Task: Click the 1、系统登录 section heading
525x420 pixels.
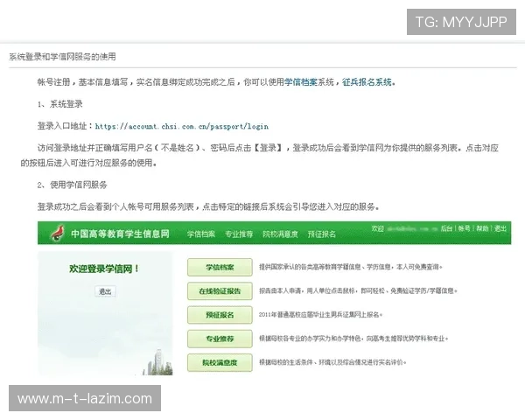Action: [x=59, y=104]
